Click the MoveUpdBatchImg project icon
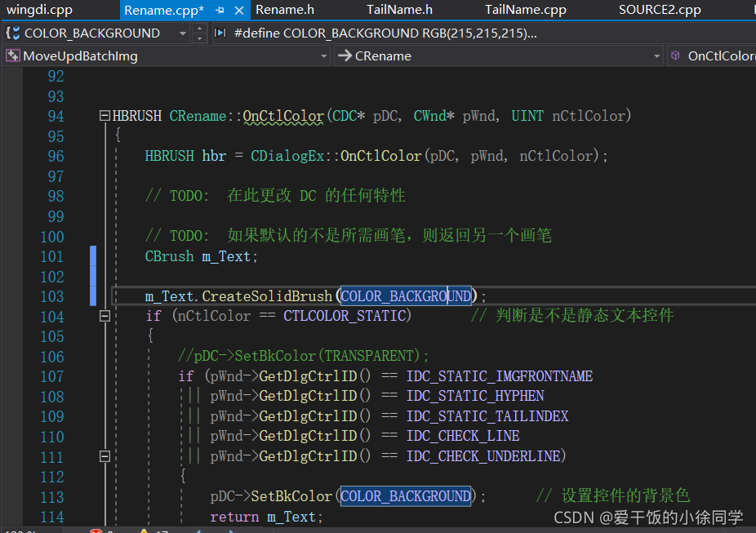Image resolution: width=756 pixels, height=533 pixels. [12, 56]
